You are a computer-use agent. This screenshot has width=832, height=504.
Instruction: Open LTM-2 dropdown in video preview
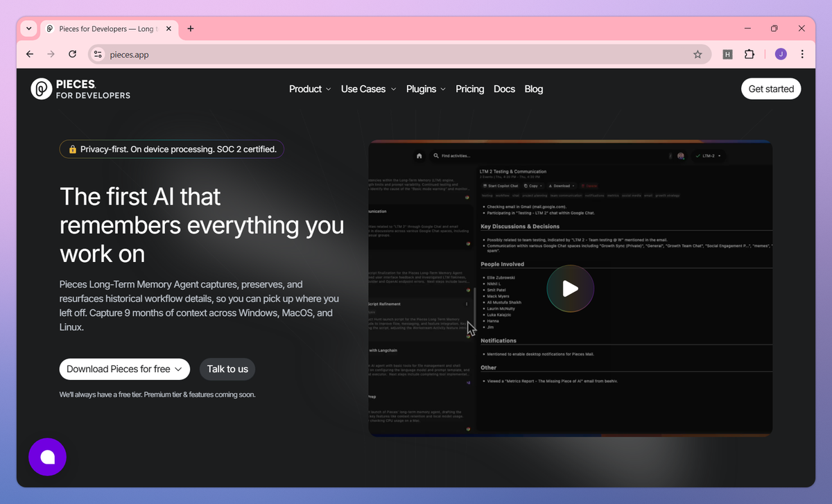[x=709, y=156]
